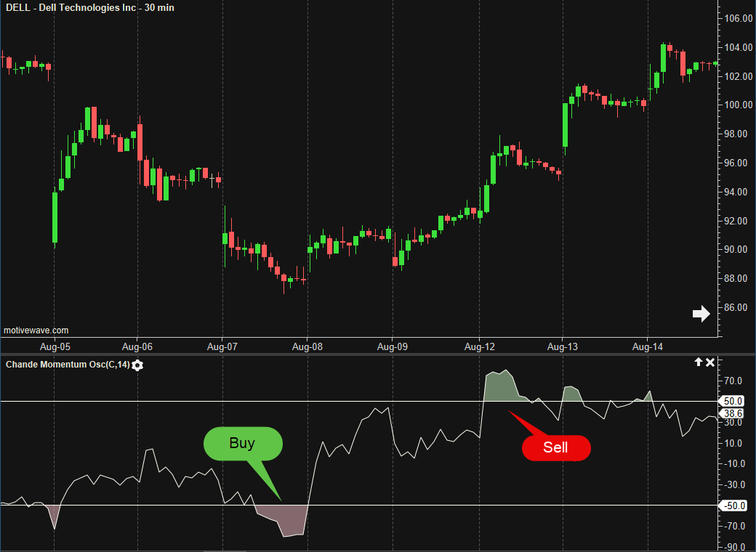Viewport: 756px width, 552px height.
Task: Click the 86.00 label on the price axis
Action: (x=736, y=308)
